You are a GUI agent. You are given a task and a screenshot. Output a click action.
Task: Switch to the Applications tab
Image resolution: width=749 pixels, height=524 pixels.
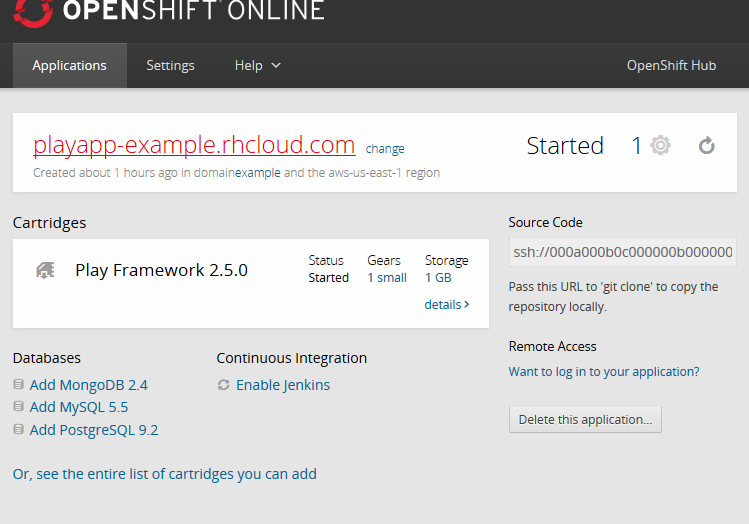(x=70, y=65)
